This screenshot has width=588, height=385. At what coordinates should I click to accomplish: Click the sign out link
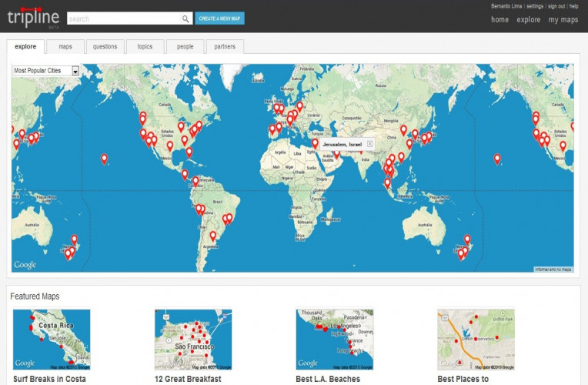[x=556, y=6]
